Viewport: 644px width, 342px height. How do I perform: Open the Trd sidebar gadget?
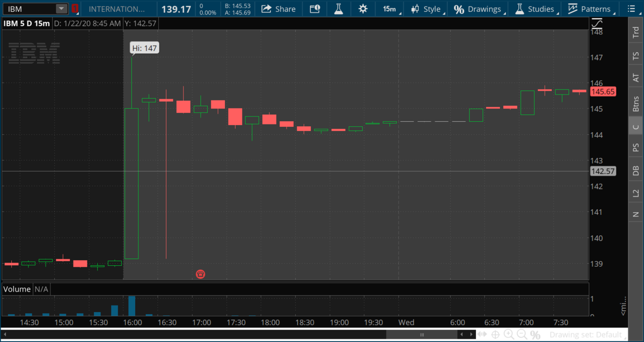[x=636, y=32]
